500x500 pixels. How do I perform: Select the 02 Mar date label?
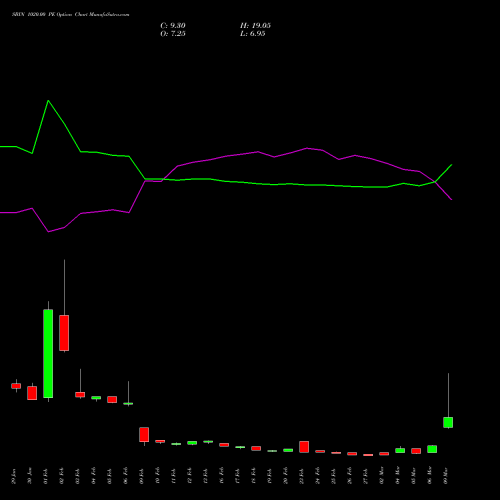[x=382, y=475]
